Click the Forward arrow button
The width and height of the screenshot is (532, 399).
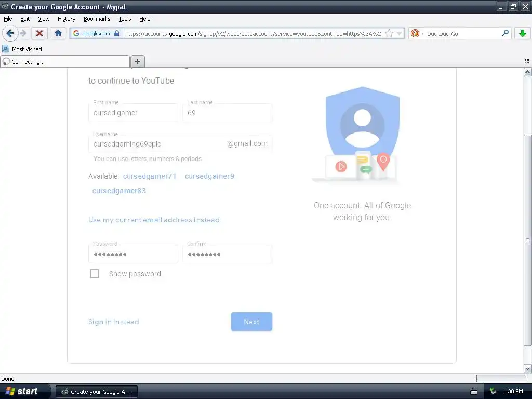click(x=23, y=33)
